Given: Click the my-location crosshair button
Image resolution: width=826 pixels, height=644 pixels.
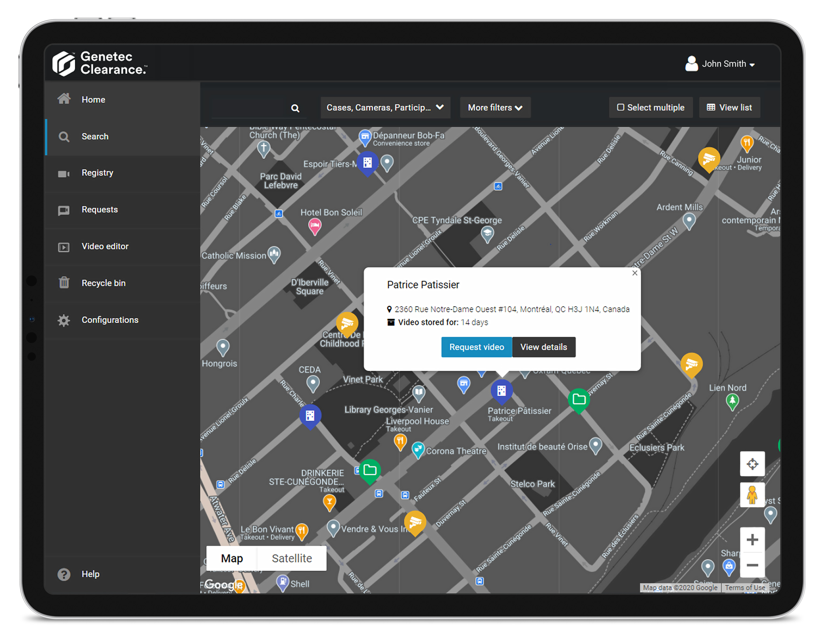Looking at the screenshot, I should click(752, 464).
